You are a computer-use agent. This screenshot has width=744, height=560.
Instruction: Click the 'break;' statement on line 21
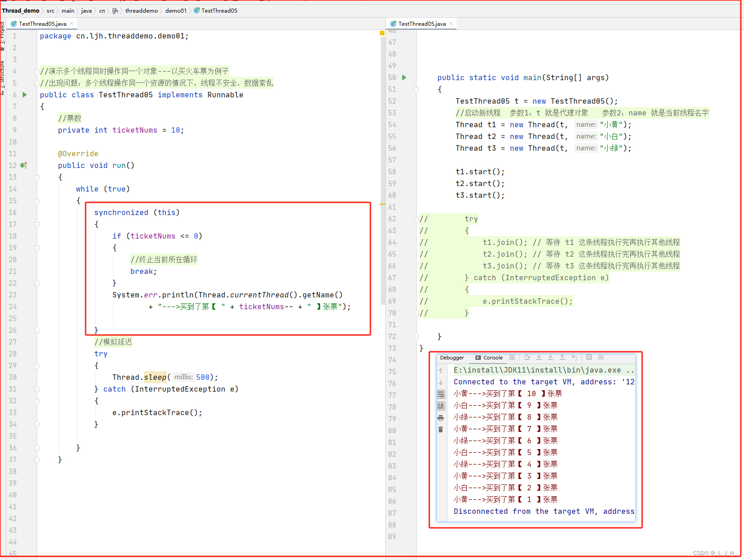(144, 272)
